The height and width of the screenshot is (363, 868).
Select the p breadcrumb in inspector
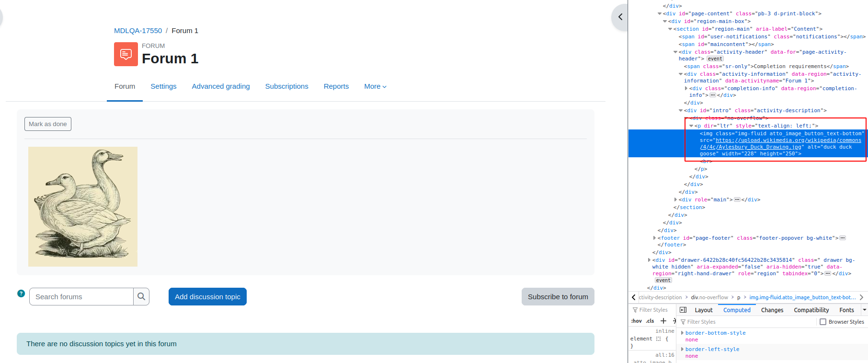tap(739, 297)
